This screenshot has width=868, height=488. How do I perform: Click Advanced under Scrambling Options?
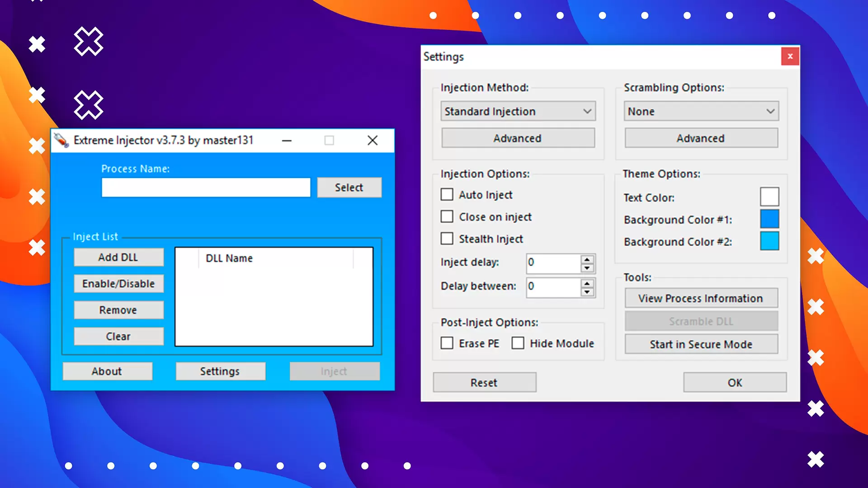click(701, 138)
